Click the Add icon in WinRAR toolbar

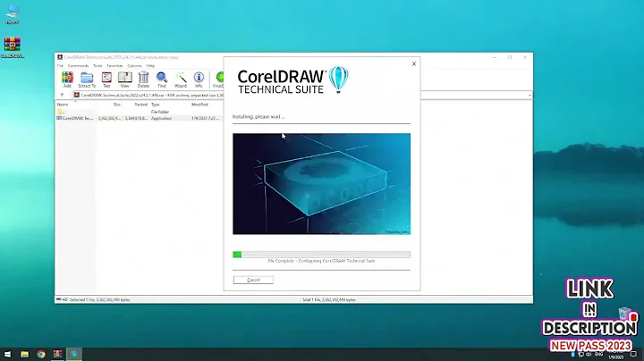(67, 80)
